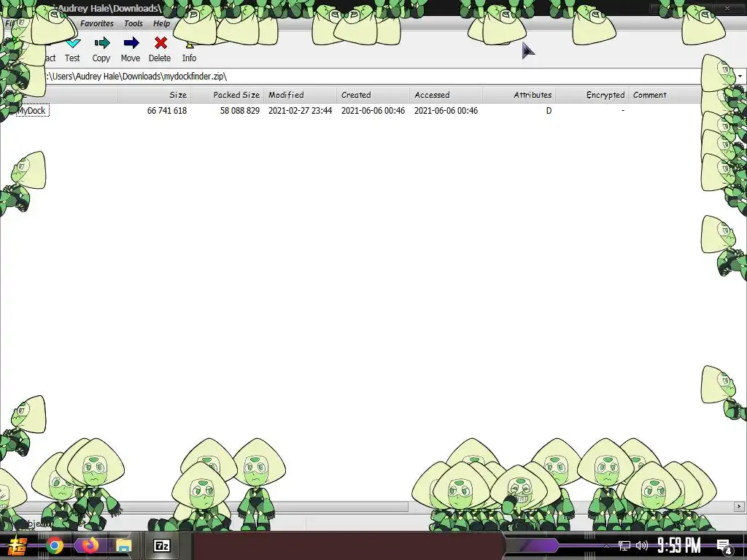
Task: Open File Explorer from the taskbar
Action: (123, 545)
